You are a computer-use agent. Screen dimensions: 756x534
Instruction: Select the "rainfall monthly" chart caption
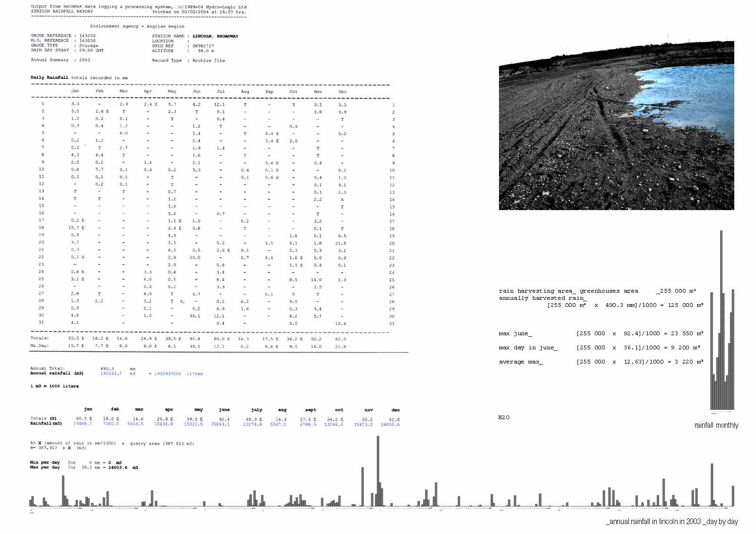(x=716, y=425)
